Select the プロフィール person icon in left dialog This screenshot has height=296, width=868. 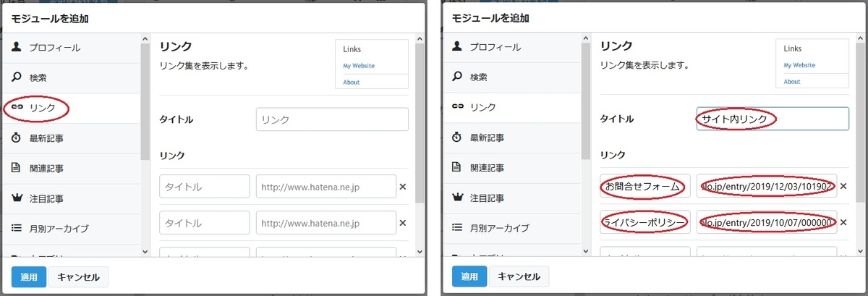click(x=16, y=47)
